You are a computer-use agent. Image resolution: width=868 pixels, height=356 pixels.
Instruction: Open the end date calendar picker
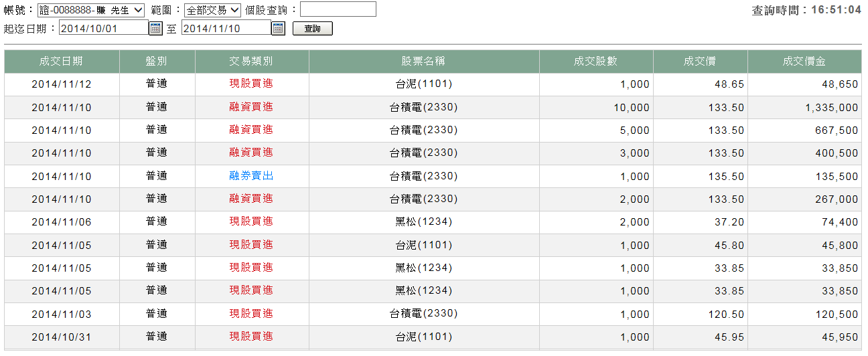[278, 28]
